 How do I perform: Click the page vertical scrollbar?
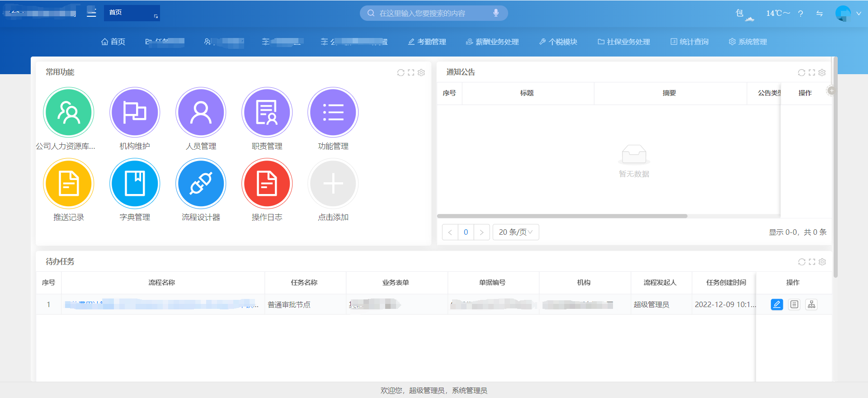(x=836, y=167)
